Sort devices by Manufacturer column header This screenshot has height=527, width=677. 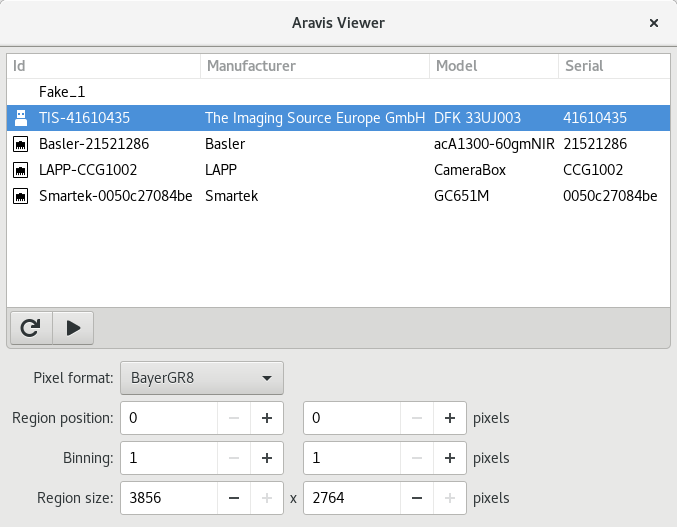point(315,66)
